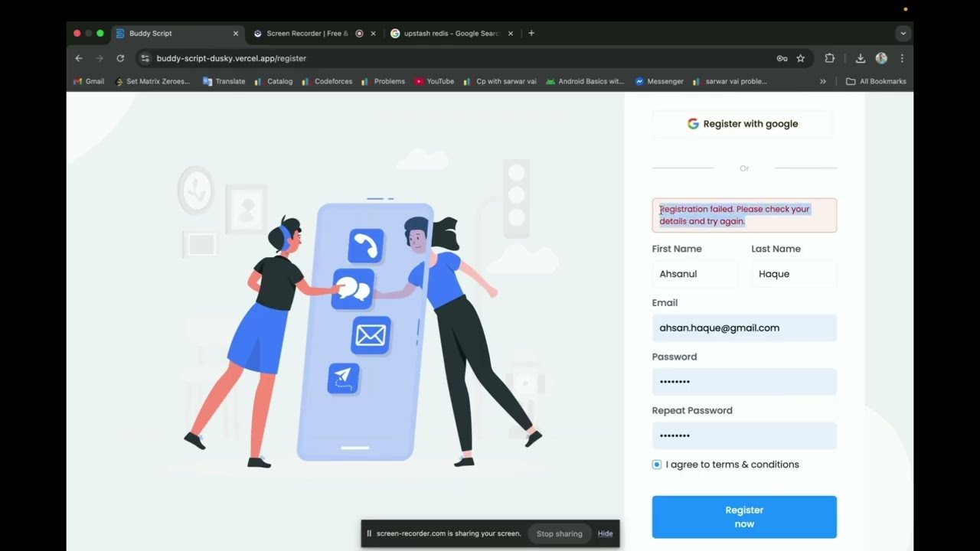The height and width of the screenshot is (551, 980).
Task: Click the Repeat Password label
Action: coord(692,410)
